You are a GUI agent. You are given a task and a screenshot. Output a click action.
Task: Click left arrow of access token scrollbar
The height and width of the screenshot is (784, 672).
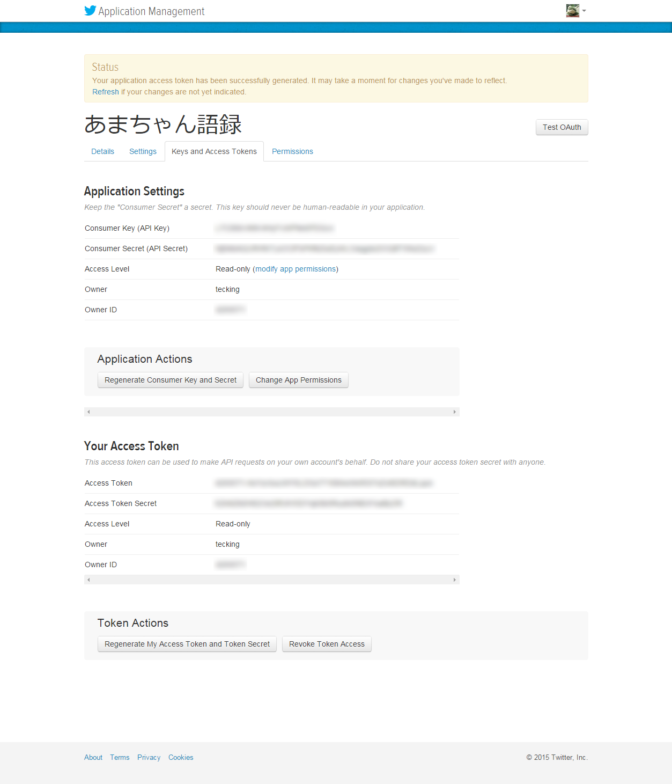[x=88, y=580]
